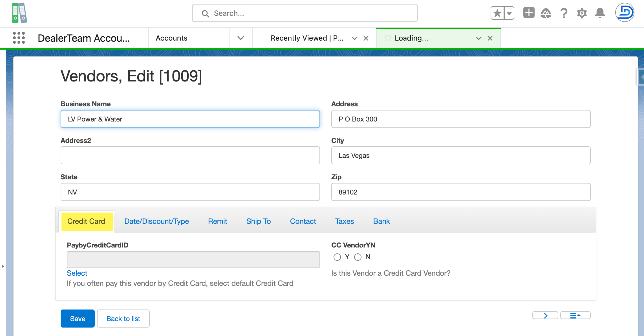Screen dimensions: 644x336
Task: Click the Save button
Action: pyautogui.click(x=77, y=318)
